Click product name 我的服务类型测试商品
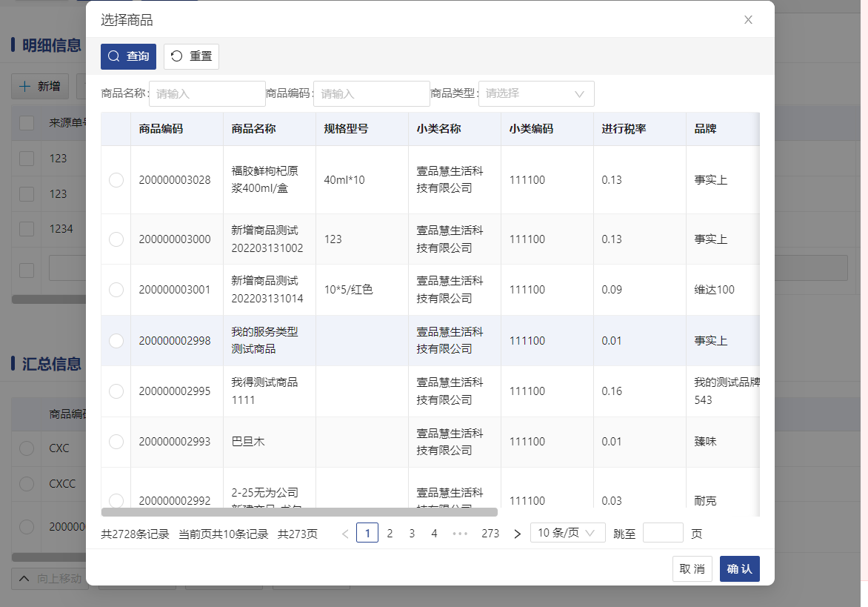 pyautogui.click(x=264, y=341)
